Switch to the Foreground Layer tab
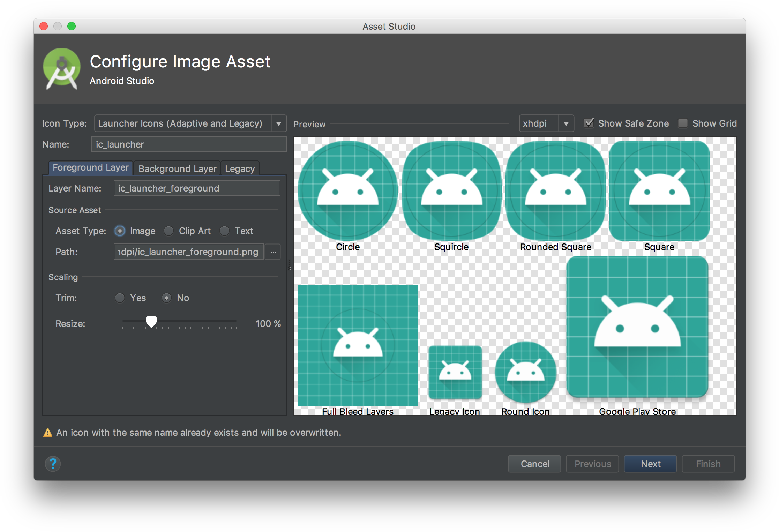This screenshot has width=779, height=532. [90, 168]
